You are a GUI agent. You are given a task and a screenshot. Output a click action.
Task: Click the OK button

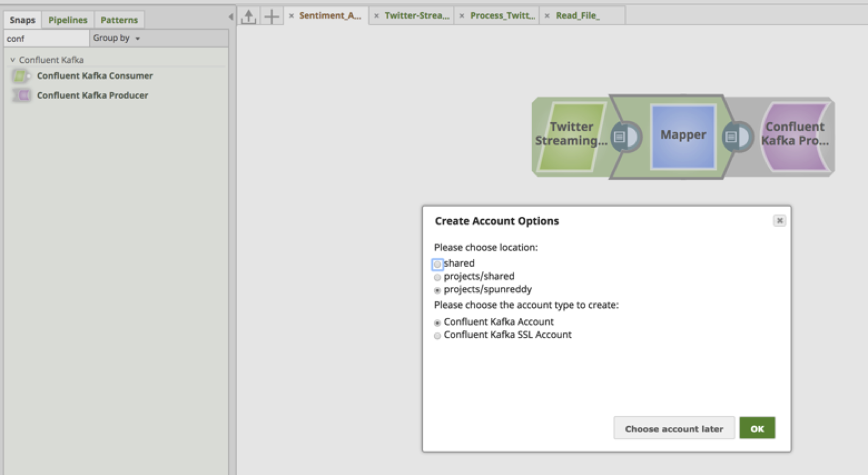(757, 429)
